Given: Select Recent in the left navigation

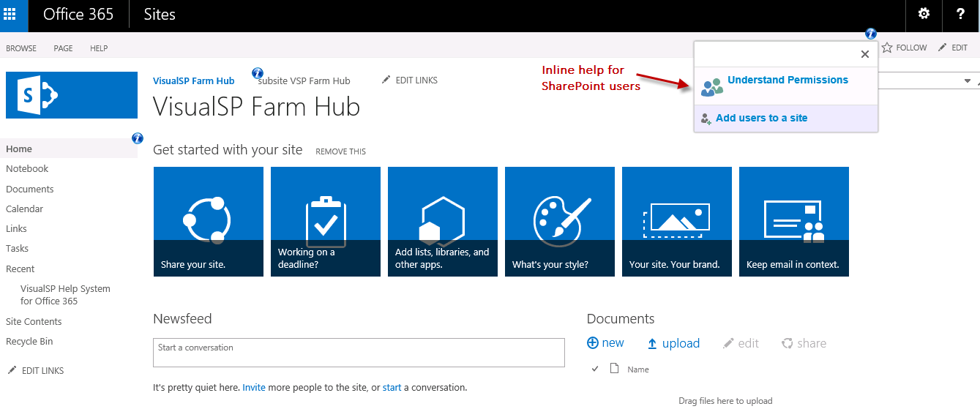Looking at the screenshot, I should click(x=20, y=269).
